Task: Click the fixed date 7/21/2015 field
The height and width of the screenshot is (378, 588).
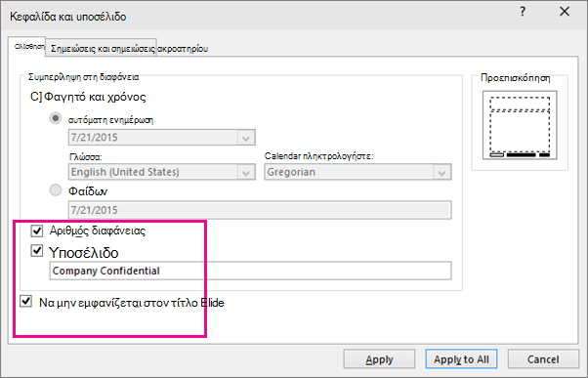Action: pos(260,210)
